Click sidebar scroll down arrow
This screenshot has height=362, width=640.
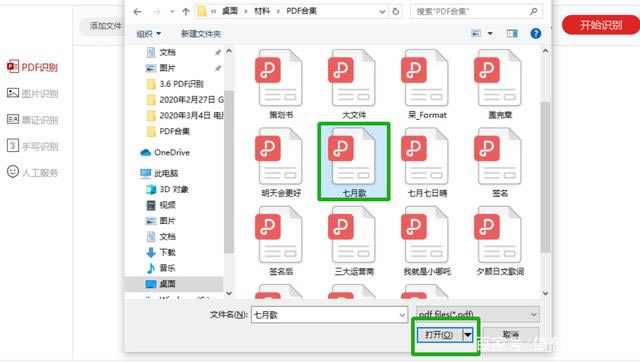click(x=229, y=293)
